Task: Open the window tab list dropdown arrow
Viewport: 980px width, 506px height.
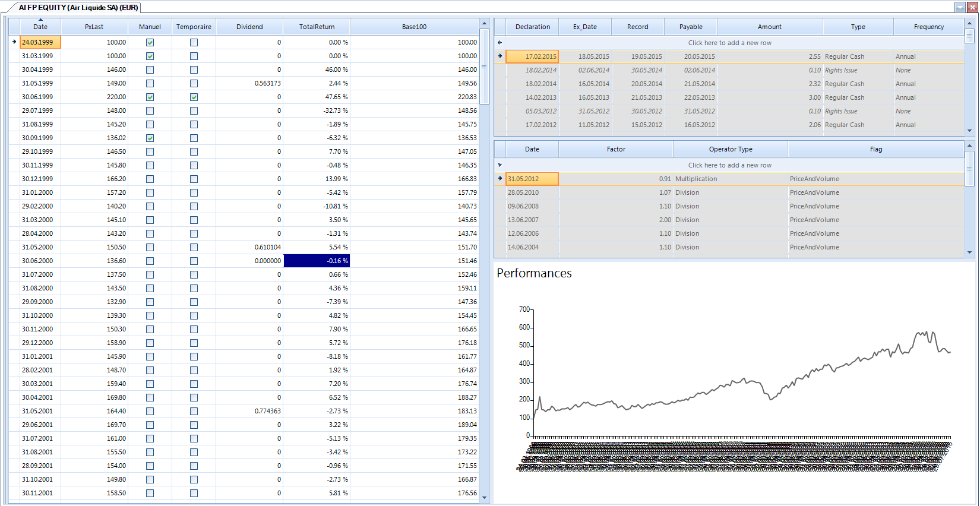Action: pyautogui.click(x=960, y=7)
